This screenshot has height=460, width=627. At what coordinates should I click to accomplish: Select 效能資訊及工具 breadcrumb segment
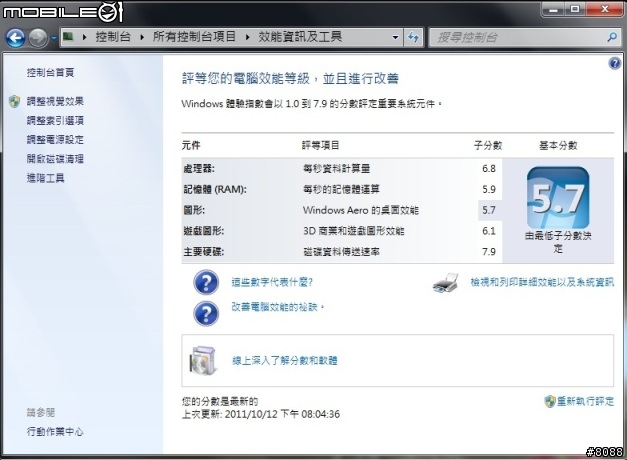pyautogui.click(x=300, y=37)
